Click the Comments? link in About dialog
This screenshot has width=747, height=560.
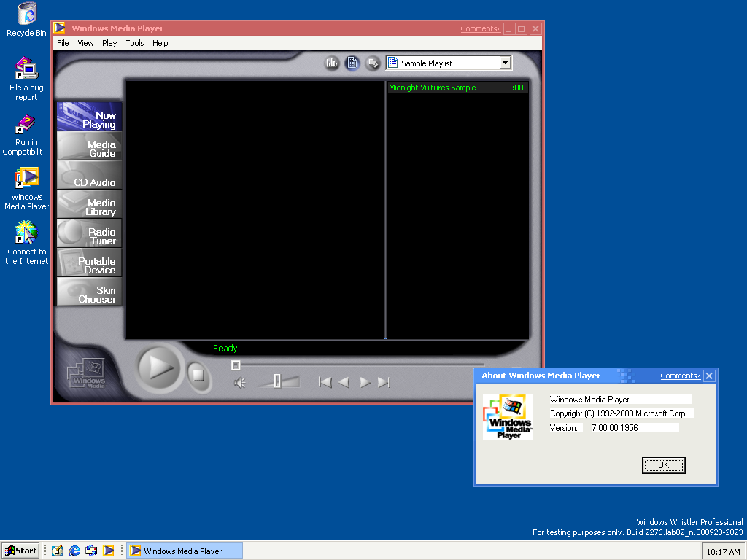[680, 376]
